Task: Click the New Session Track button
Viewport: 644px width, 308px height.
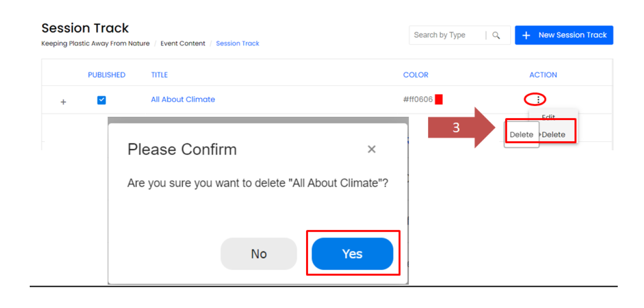Action: tap(564, 35)
